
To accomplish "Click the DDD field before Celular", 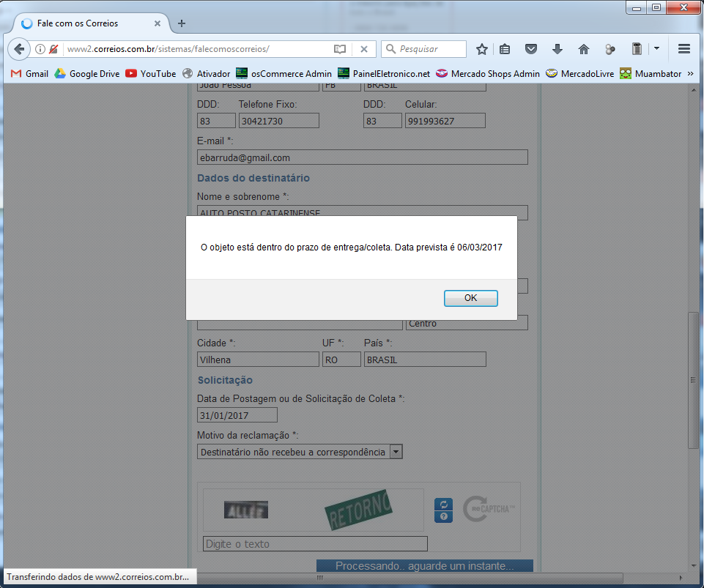I will click(x=382, y=121).
